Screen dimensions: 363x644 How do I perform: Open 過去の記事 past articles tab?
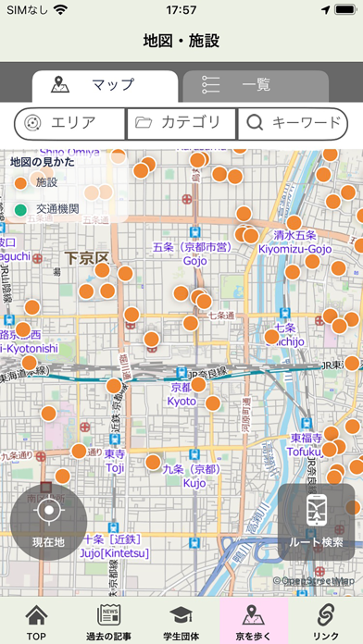click(108, 621)
